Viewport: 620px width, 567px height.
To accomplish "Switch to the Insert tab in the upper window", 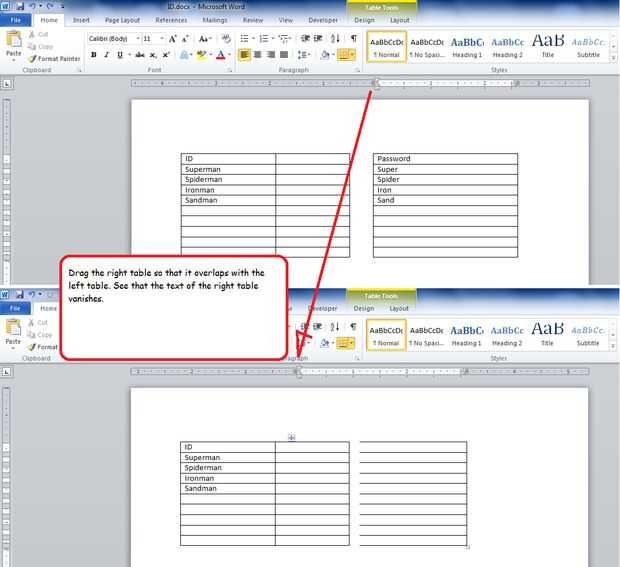I will click(x=81, y=20).
